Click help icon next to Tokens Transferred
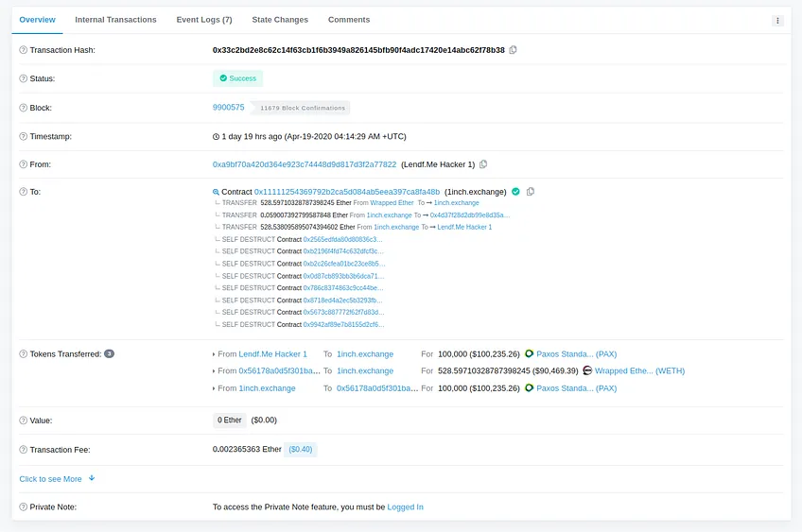The height and width of the screenshot is (532, 802). tap(23, 353)
